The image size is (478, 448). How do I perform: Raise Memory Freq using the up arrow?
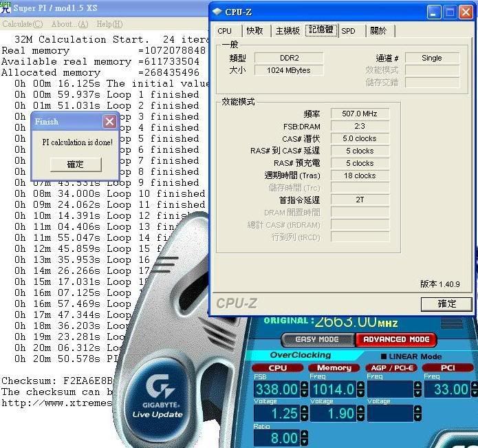pyautogui.click(x=360, y=385)
